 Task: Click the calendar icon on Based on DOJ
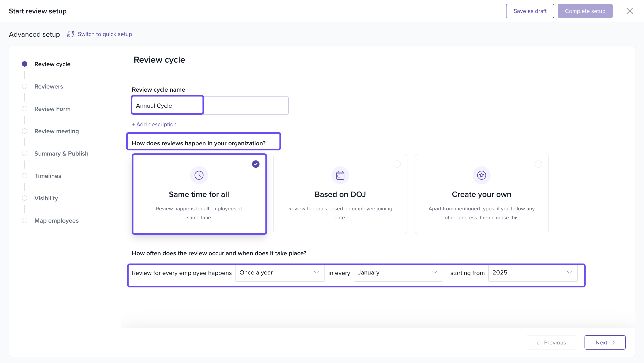(340, 175)
